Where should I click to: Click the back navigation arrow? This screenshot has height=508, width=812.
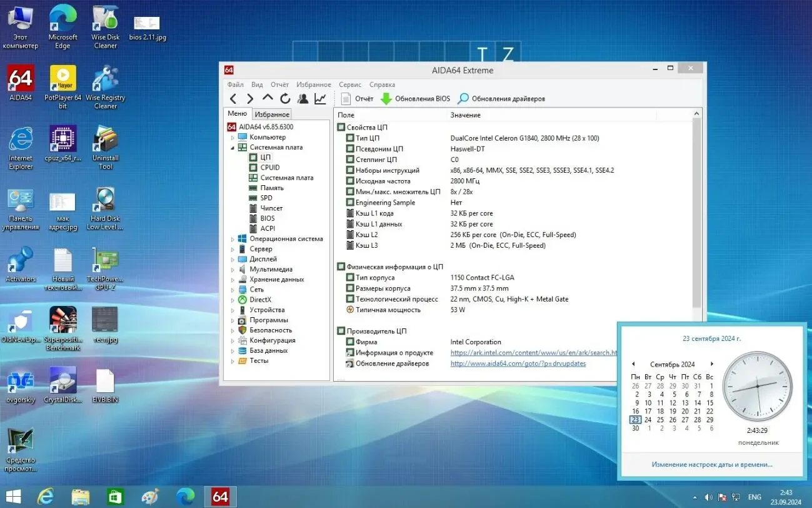click(x=233, y=98)
